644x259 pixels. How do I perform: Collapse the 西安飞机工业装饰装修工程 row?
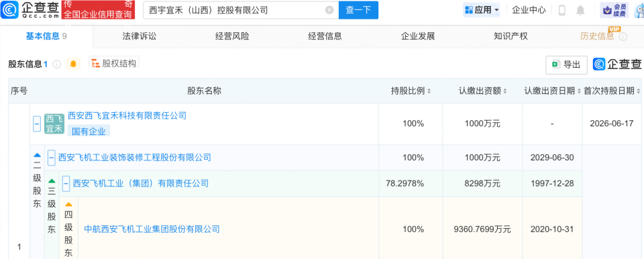pyautogui.click(x=52, y=157)
